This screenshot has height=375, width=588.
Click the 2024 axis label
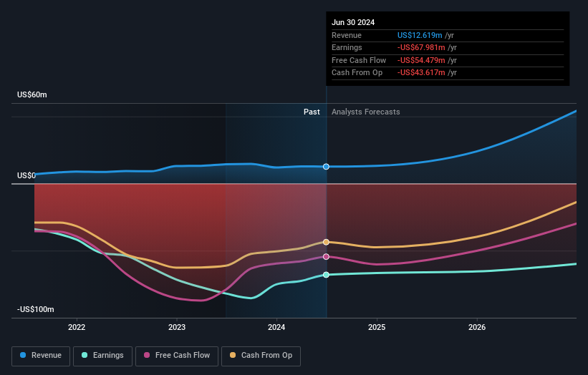pyautogui.click(x=276, y=327)
